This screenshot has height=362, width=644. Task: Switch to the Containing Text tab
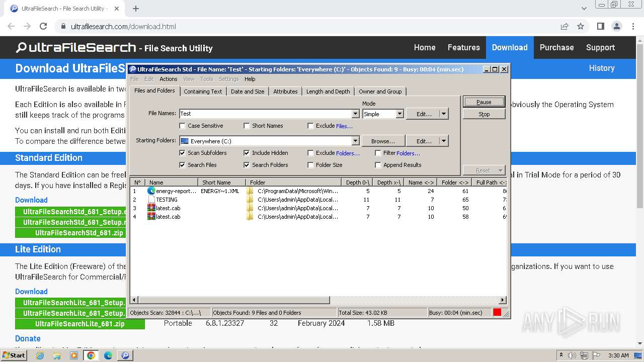[203, 92]
